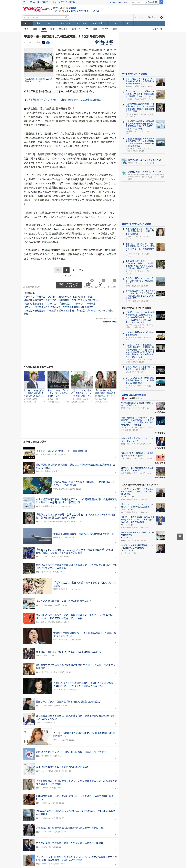
Task: Click the 次へ pagination button
Action: coord(82,270)
